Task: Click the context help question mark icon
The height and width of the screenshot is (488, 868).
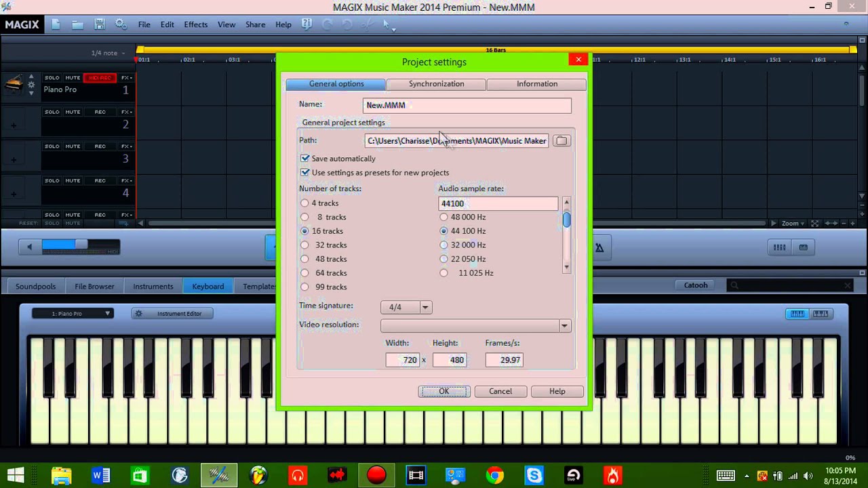Action: [x=307, y=24]
